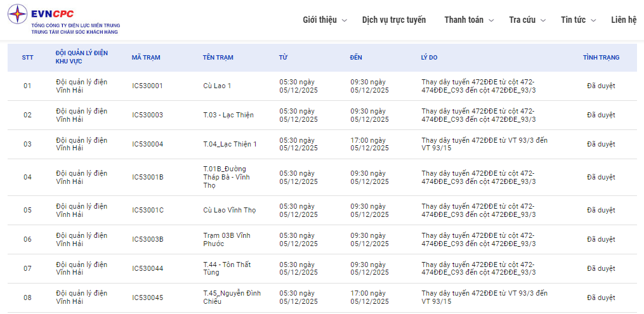
Task: Click the Tình trạng column header
Action: [x=601, y=58]
